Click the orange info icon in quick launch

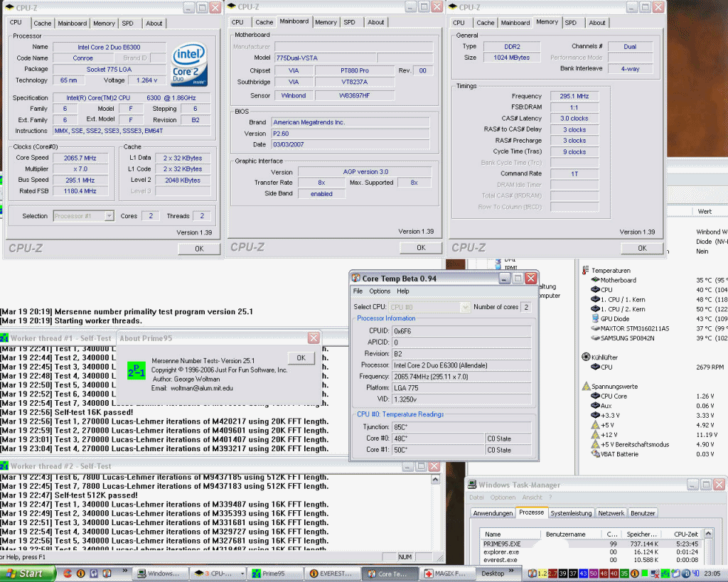click(x=81, y=573)
